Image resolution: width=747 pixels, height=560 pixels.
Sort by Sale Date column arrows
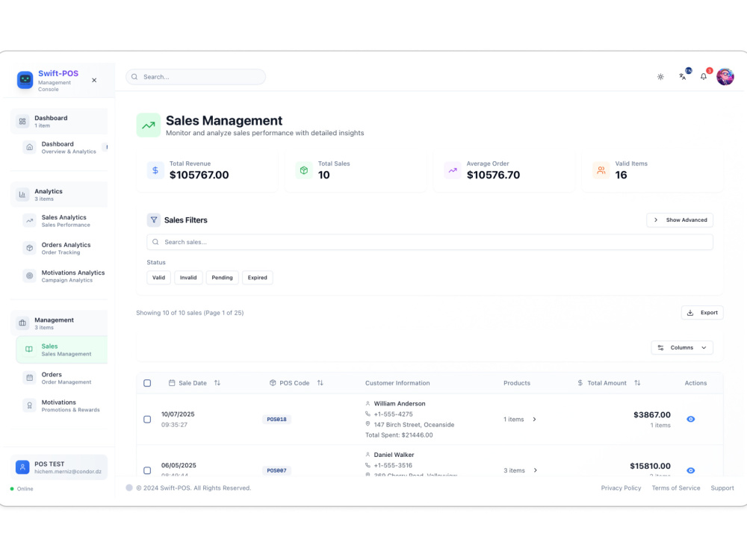tap(217, 383)
